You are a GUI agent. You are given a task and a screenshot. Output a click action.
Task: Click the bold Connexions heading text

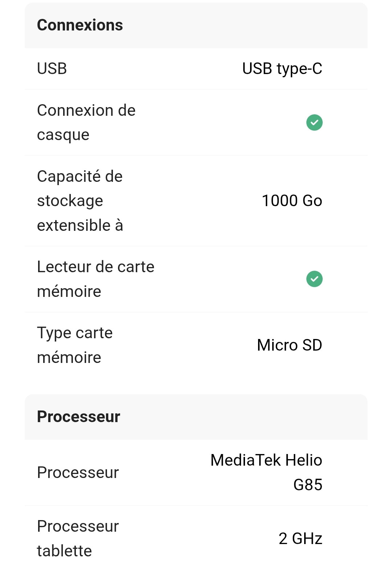pyautogui.click(x=80, y=25)
